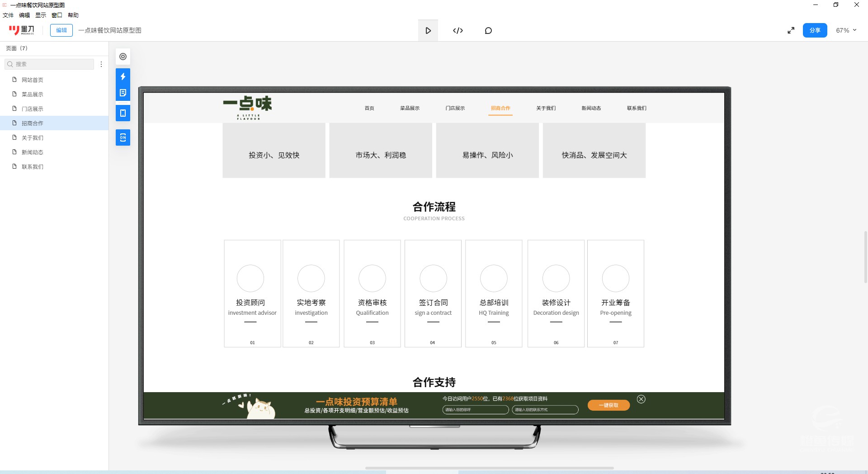Click the 投资顾问 step card
The height and width of the screenshot is (474, 868).
252,294
